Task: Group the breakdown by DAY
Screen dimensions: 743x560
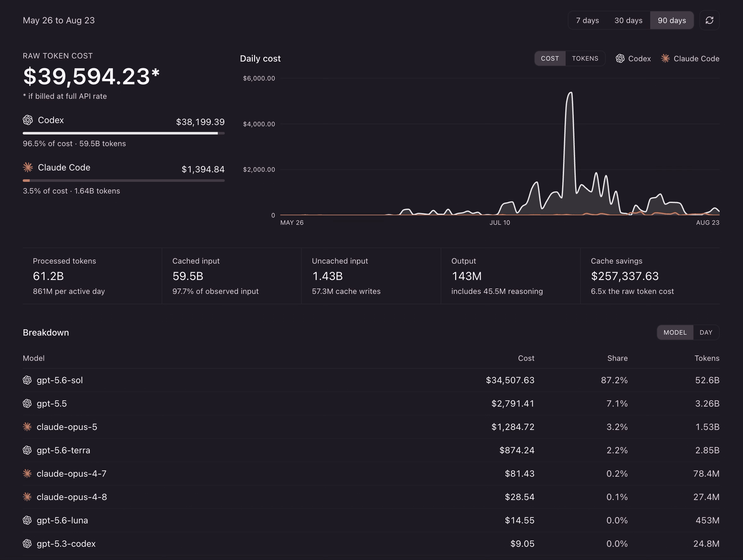Action: 706,332
